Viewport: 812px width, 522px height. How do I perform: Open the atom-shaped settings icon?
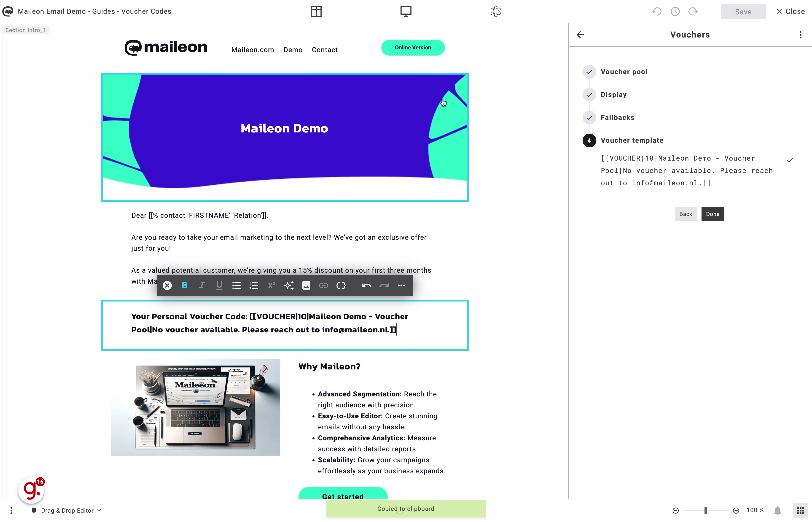click(495, 11)
